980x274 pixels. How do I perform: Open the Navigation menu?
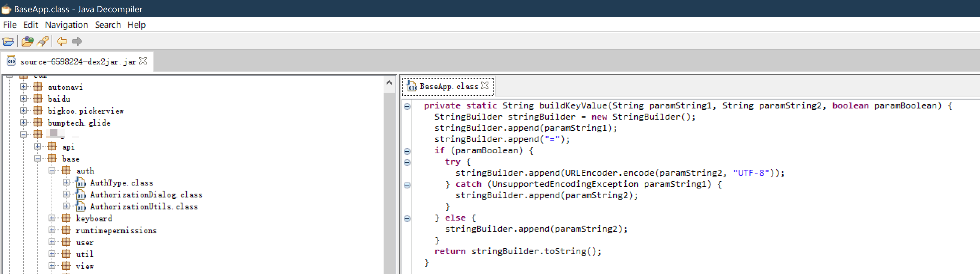[x=66, y=25]
